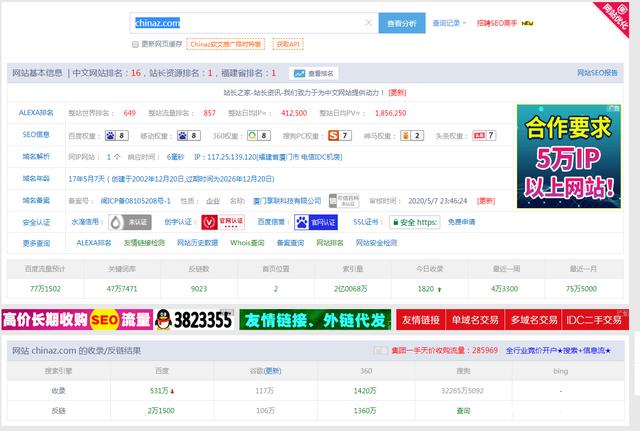Open the 网站排名 link

pos(330,243)
